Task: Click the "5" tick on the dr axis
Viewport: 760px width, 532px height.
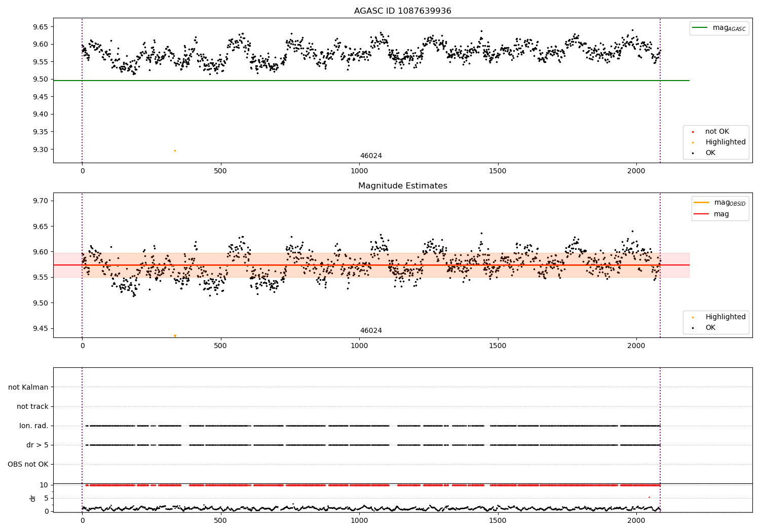Action: coord(47,498)
